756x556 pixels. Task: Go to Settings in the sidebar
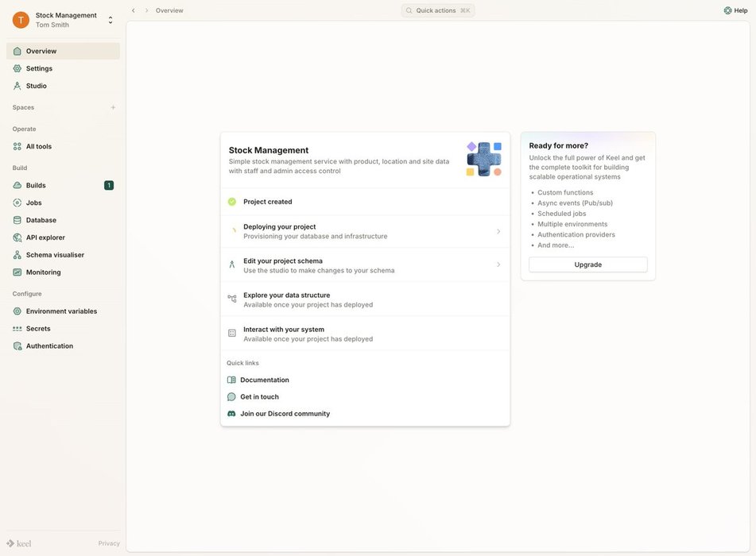[x=39, y=68]
